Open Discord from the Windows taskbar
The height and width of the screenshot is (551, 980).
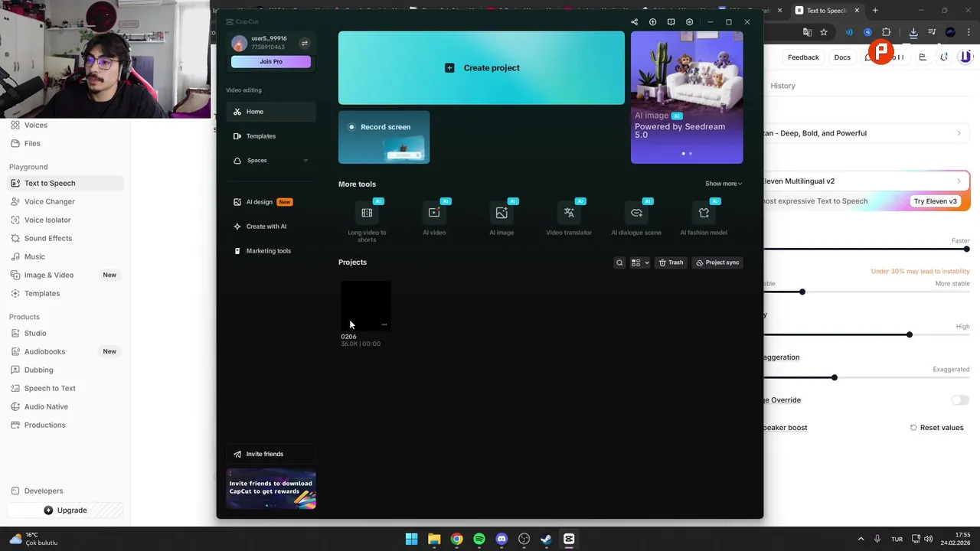(x=501, y=539)
